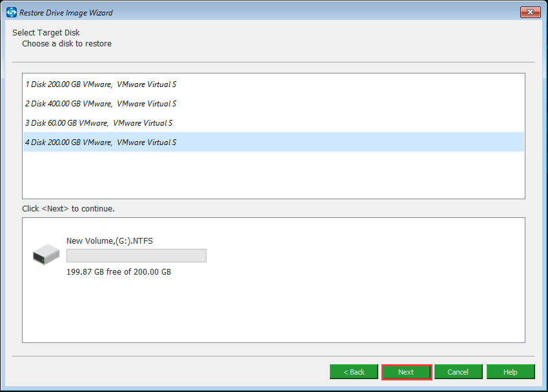The image size is (548, 392).
Task: Go back with the Back button
Action: (x=354, y=372)
